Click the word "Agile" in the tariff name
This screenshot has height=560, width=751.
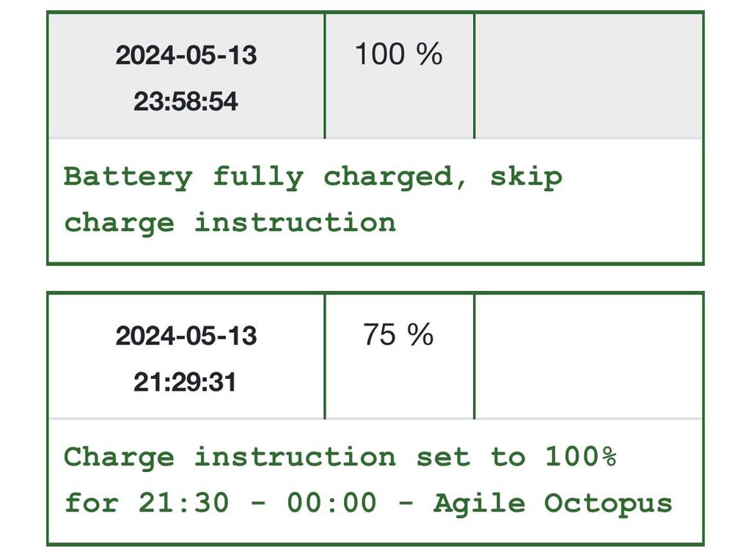tap(479, 504)
